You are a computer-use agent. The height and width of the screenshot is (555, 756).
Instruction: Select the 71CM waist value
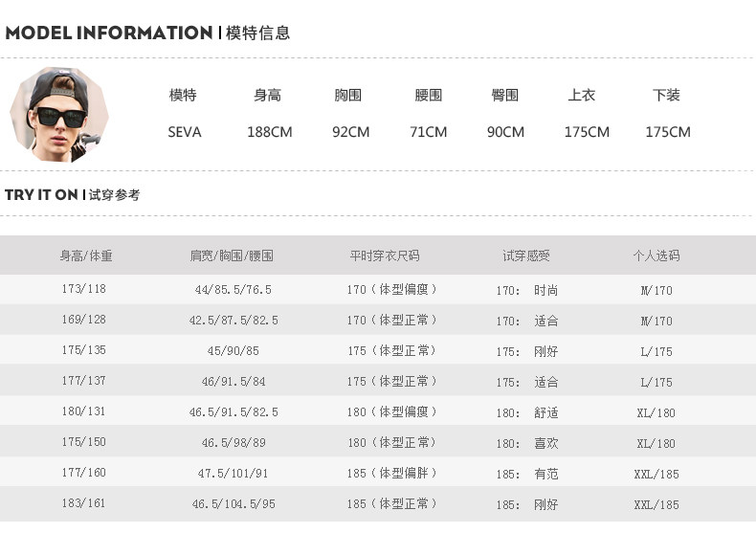(428, 132)
